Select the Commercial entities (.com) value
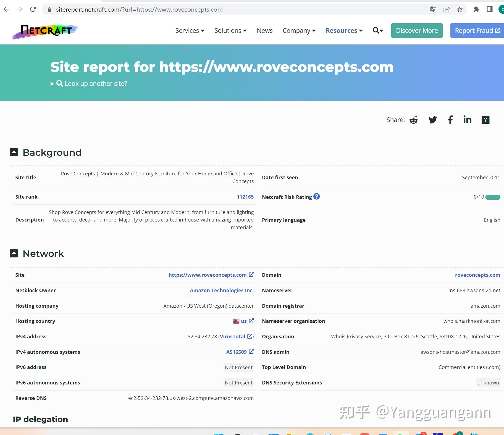The height and width of the screenshot is (435, 504). 469,367
